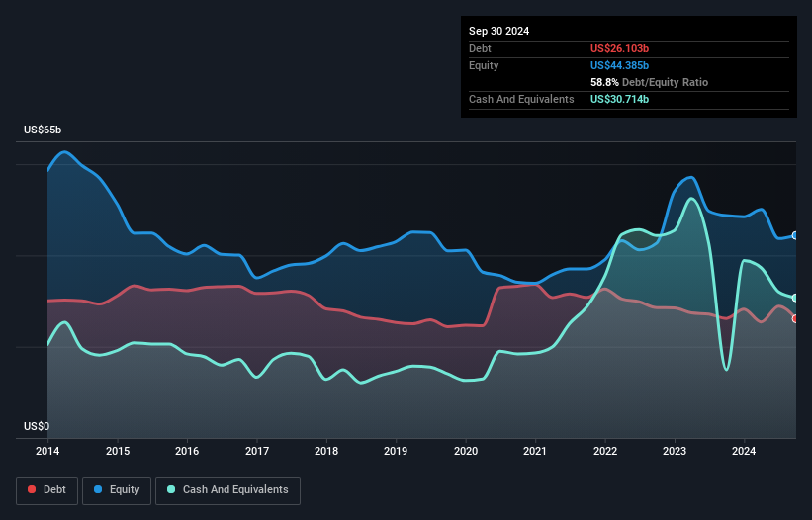This screenshot has height=520, width=812.
Task: Select the red Debt endpoint marker
Action: (x=795, y=318)
